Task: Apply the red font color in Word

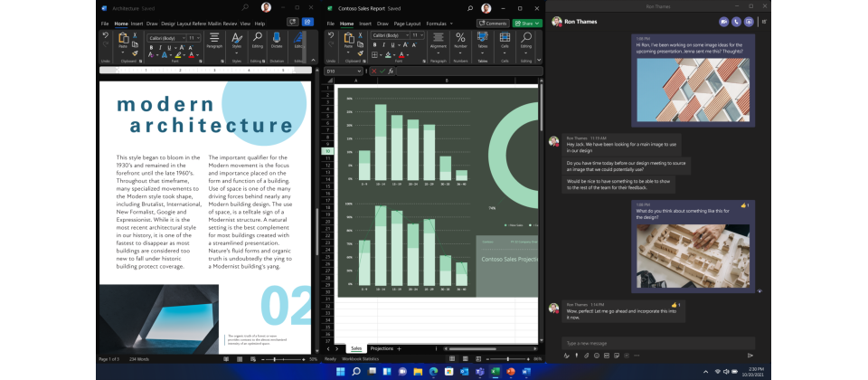Action: [x=191, y=55]
